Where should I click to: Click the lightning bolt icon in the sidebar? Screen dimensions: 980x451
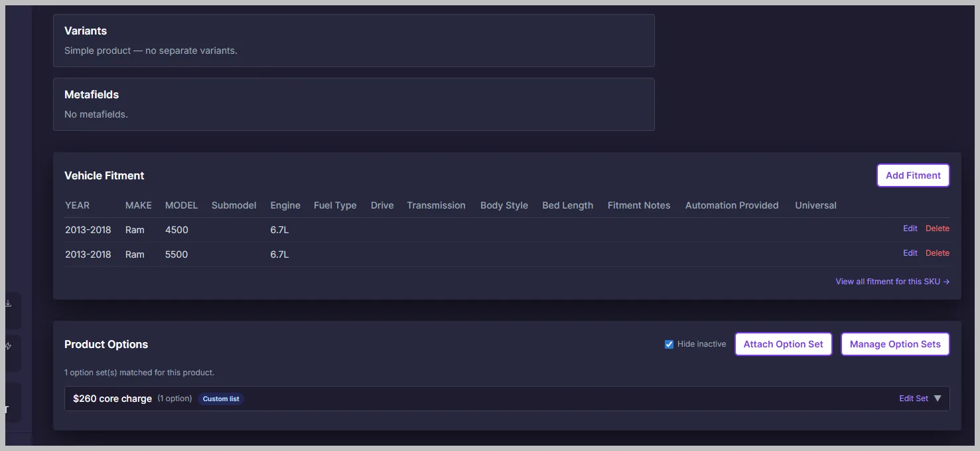click(9, 346)
